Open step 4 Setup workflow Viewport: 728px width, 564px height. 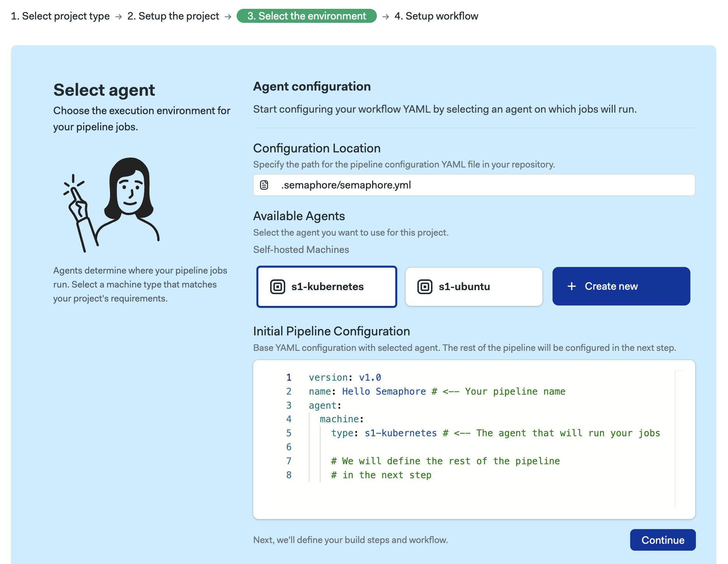(x=436, y=16)
